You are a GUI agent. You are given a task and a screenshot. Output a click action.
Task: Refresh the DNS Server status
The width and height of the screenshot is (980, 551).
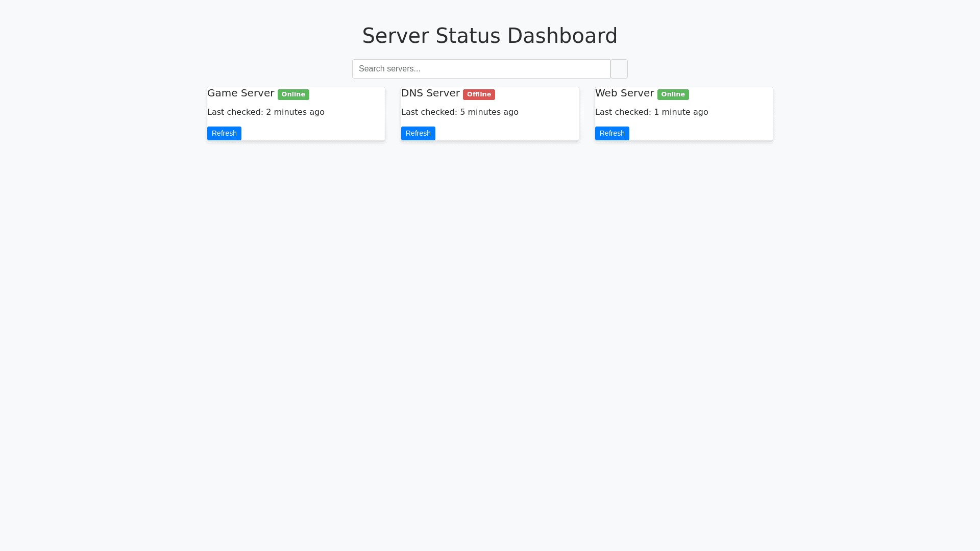click(418, 133)
